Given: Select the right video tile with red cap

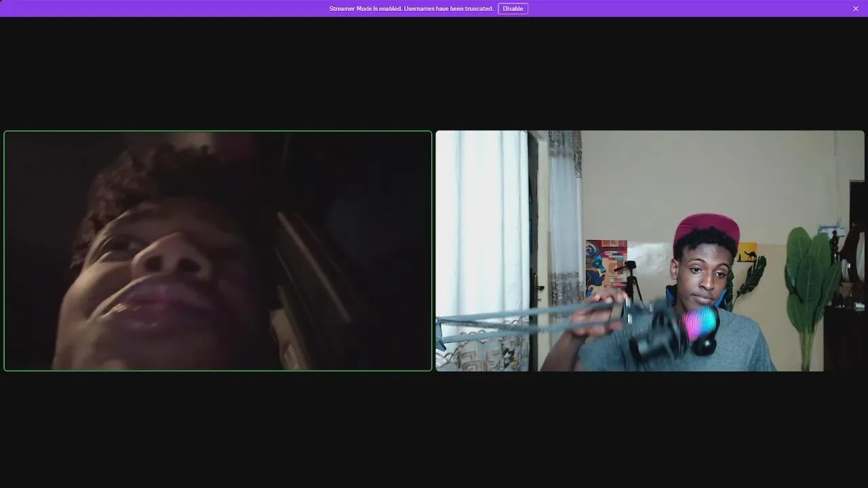Looking at the screenshot, I should coord(650,251).
